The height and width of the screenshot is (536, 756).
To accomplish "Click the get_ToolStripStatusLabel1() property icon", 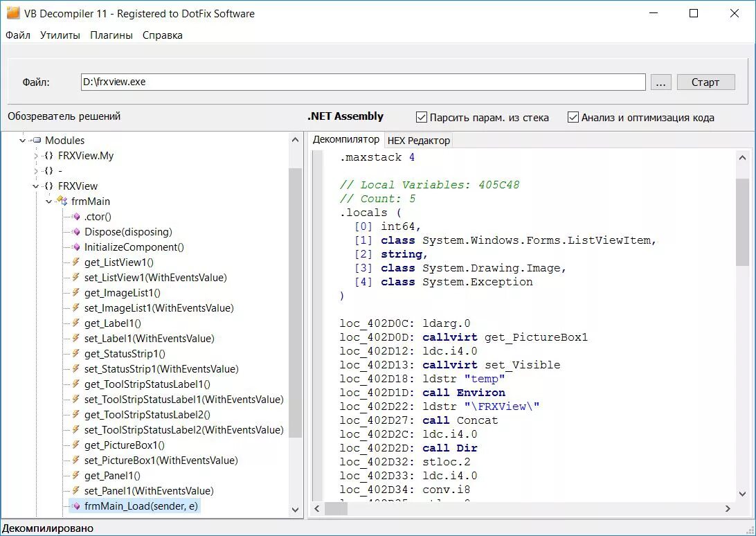I will click(76, 384).
